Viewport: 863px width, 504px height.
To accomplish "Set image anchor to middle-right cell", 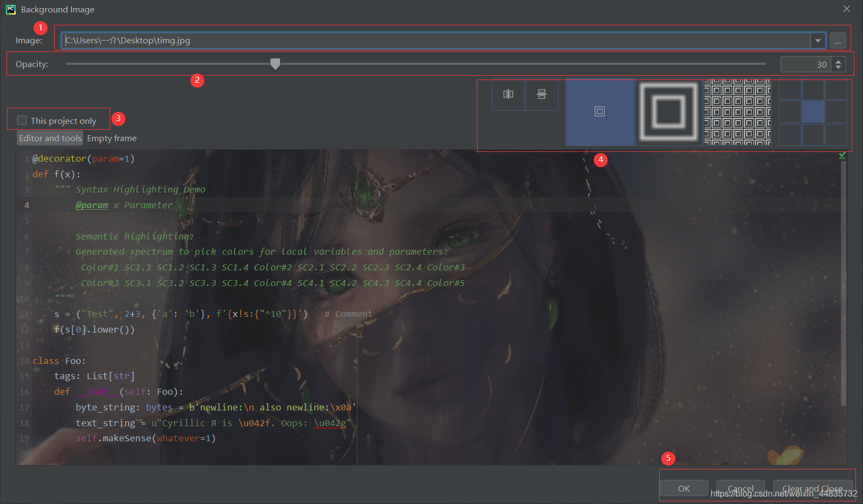I will click(x=836, y=112).
